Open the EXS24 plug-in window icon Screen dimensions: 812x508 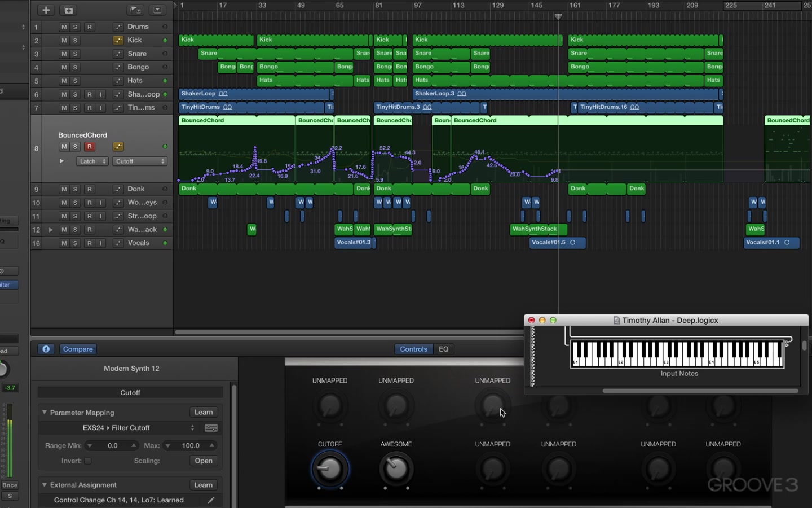[x=211, y=428]
